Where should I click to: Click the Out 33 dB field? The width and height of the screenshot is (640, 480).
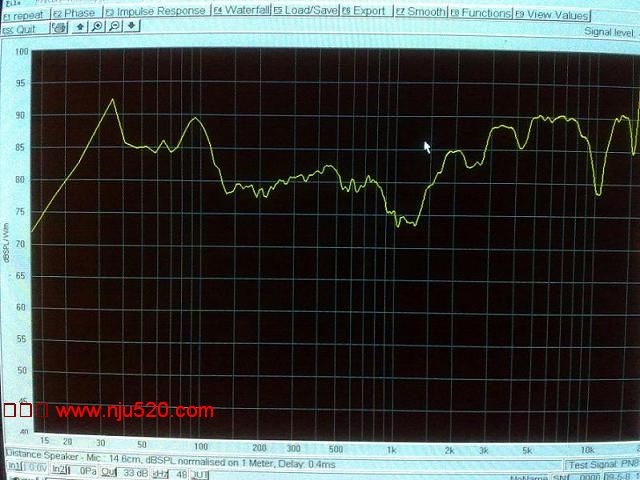click(125, 472)
